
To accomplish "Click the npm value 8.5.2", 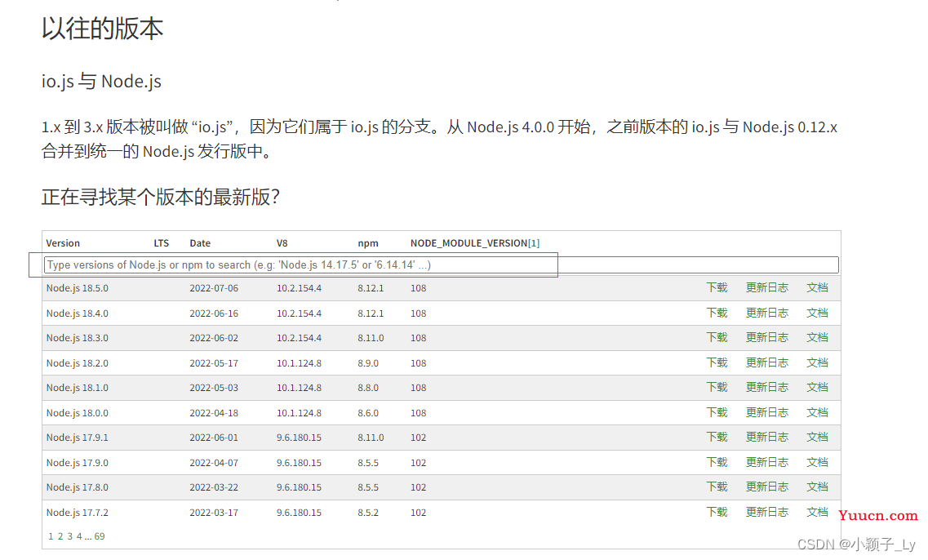I will coord(368,513).
